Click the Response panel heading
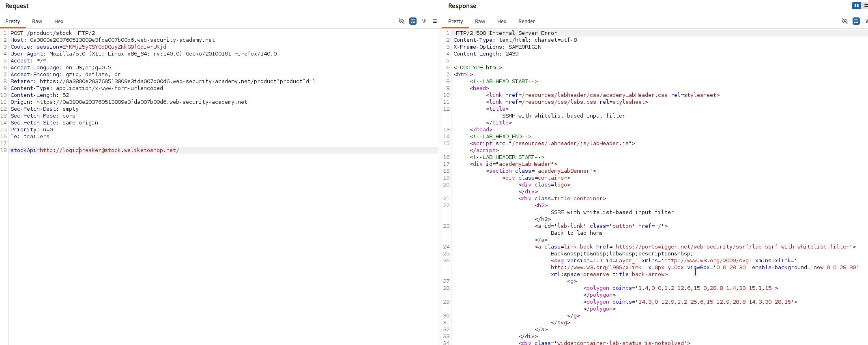 pos(462,6)
